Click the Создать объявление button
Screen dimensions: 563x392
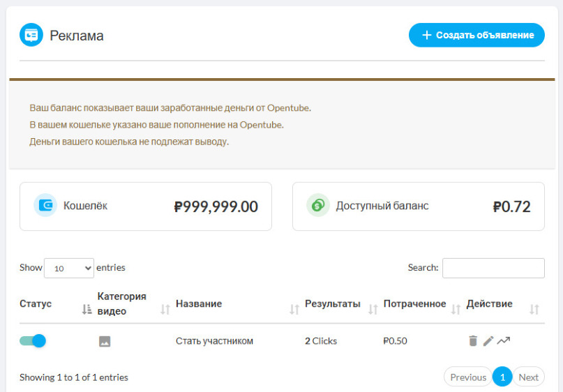pos(476,35)
